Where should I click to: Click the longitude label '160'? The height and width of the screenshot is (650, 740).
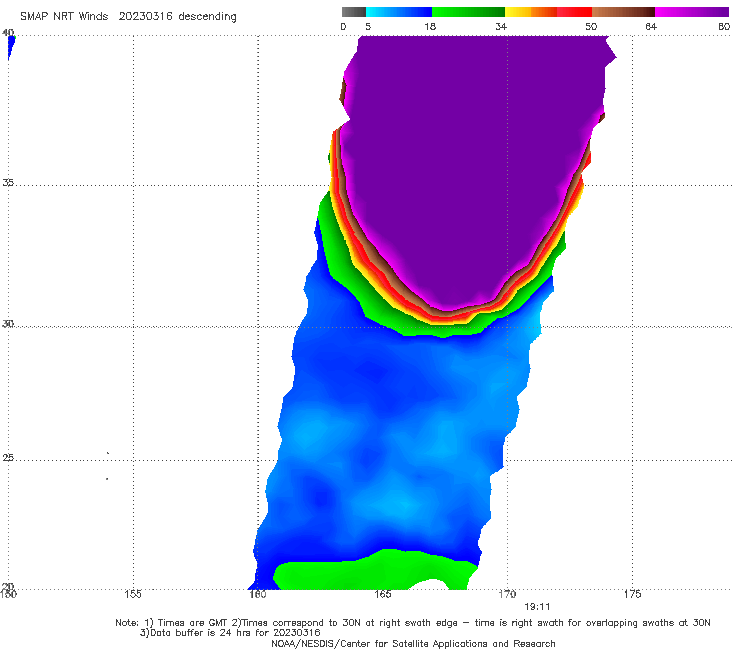point(258,594)
